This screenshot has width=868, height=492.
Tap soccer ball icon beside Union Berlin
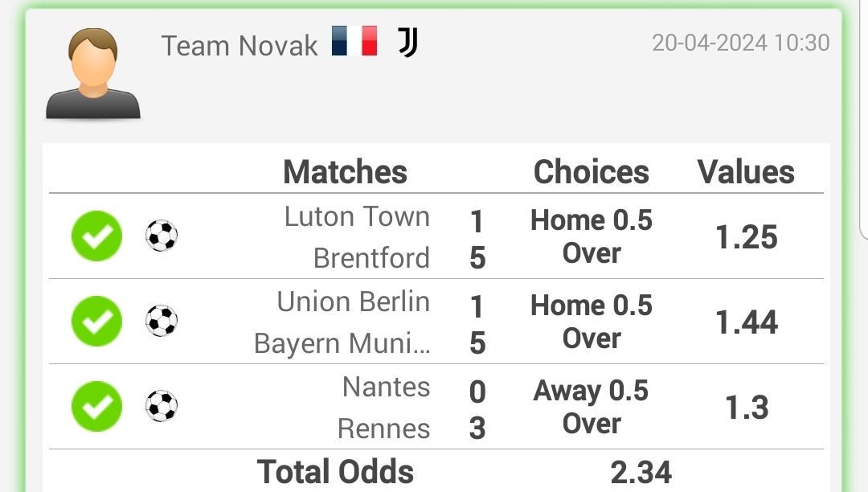162,321
